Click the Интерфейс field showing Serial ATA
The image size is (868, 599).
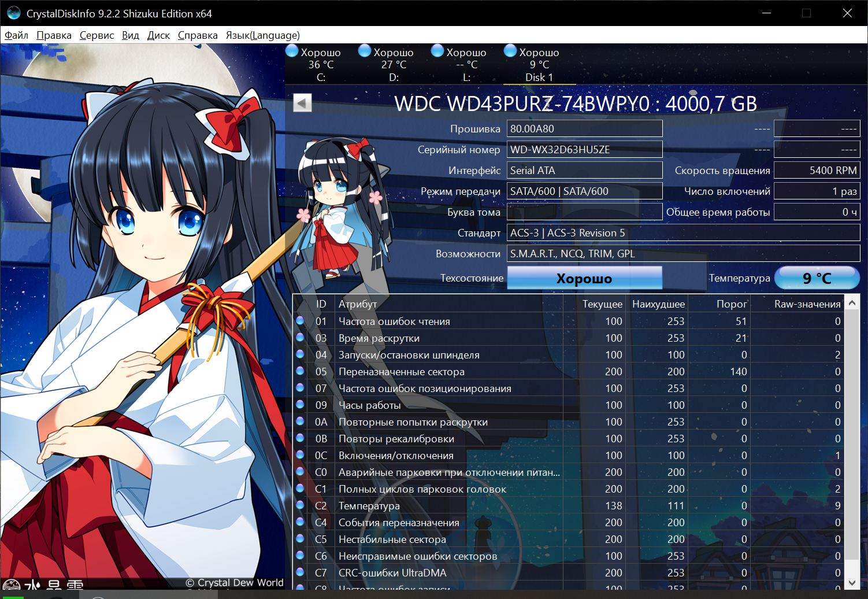pos(584,170)
